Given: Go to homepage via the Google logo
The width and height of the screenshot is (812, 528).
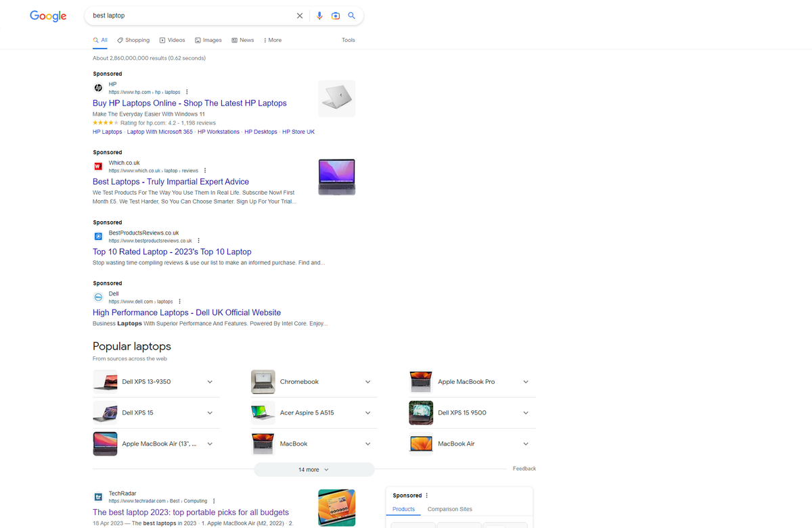Looking at the screenshot, I should click(47, 16).
